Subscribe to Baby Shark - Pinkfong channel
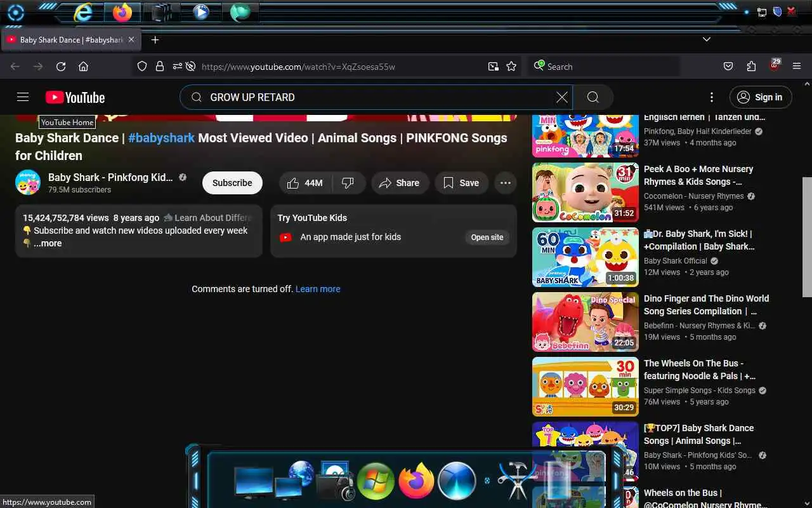812x508 pixels. [232, 183]
